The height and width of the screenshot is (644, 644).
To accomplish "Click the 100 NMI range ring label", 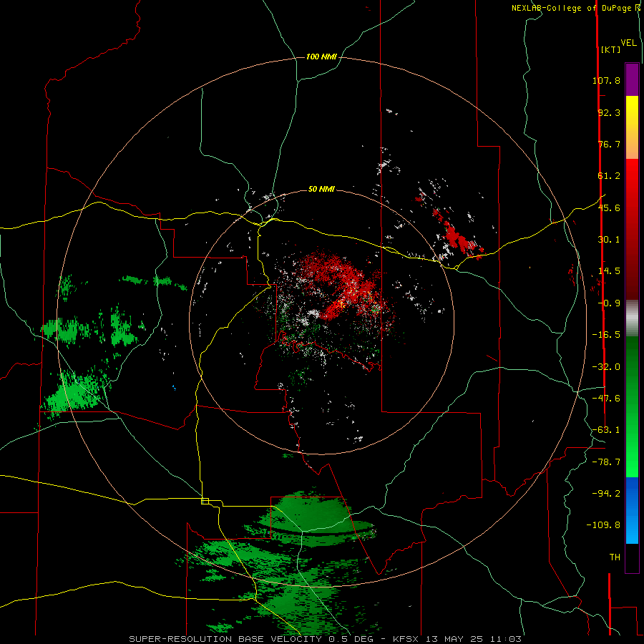I will click(x=321, y=57).
